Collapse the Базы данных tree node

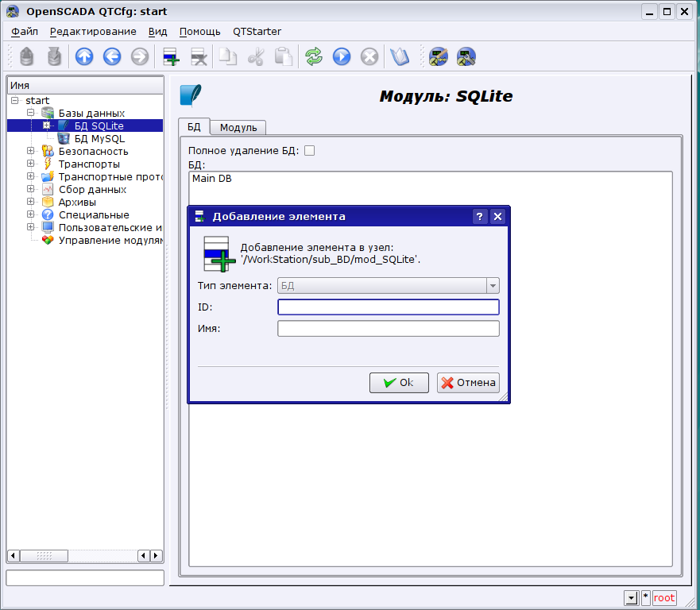(31, 113)
